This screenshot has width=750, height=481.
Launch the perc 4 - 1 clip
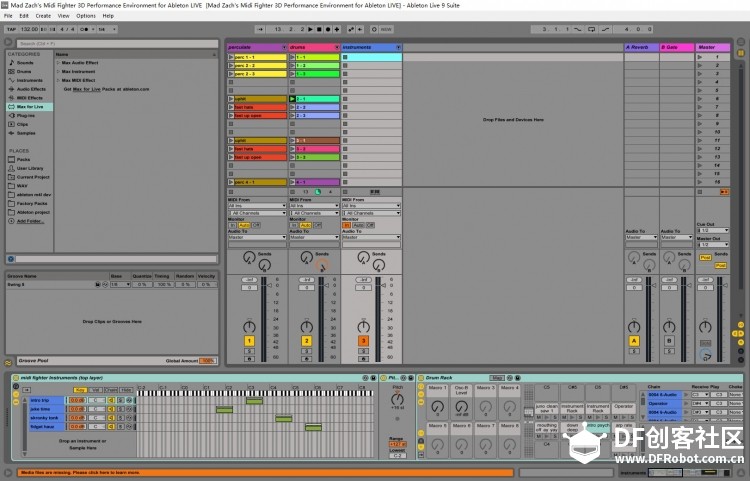231,182
